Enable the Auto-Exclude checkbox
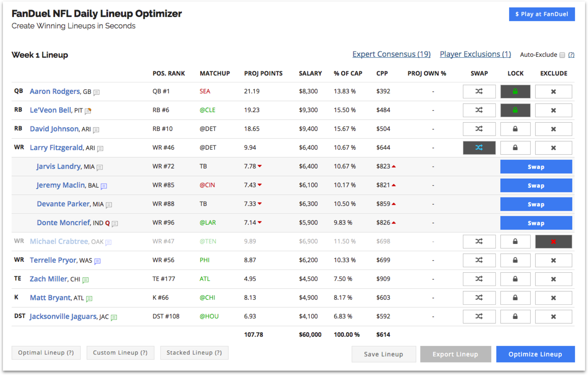Viewport: 588px width, 375px height. click(562, 55)
